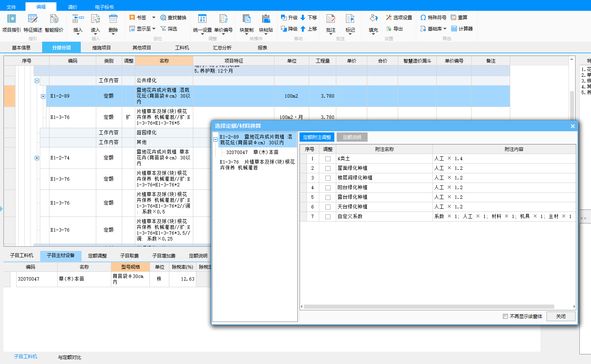Screen dimensions: 591x364
Task: Use 块粘贴 block paste tool
Action: (266, 24)
